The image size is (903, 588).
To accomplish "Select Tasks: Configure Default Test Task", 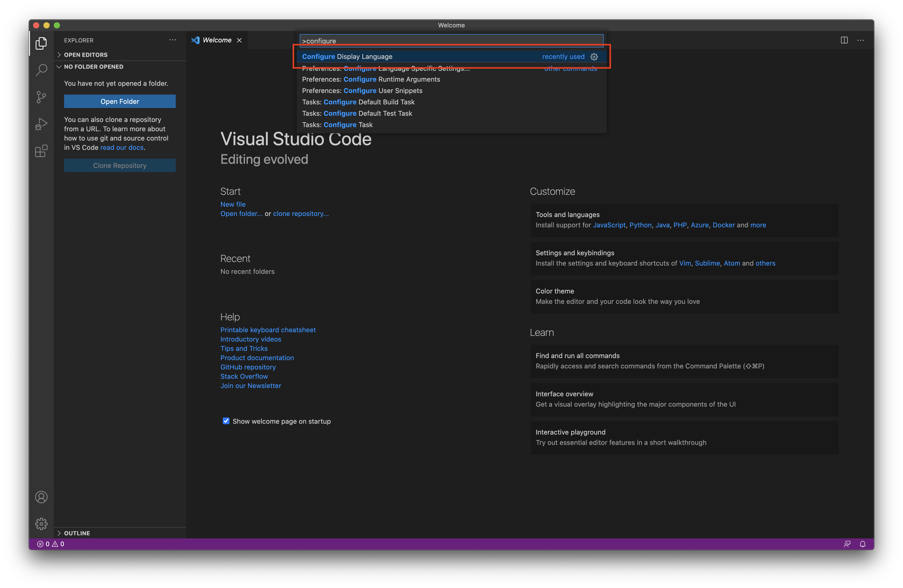I will click(x=452, y=113).
